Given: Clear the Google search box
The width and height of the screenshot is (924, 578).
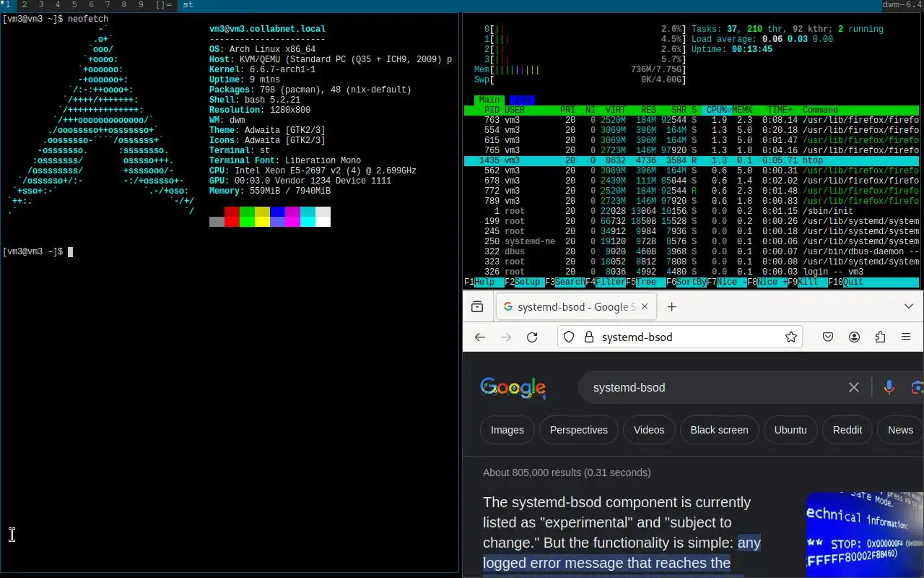Looking at the screenshot, I should [854, 388].
